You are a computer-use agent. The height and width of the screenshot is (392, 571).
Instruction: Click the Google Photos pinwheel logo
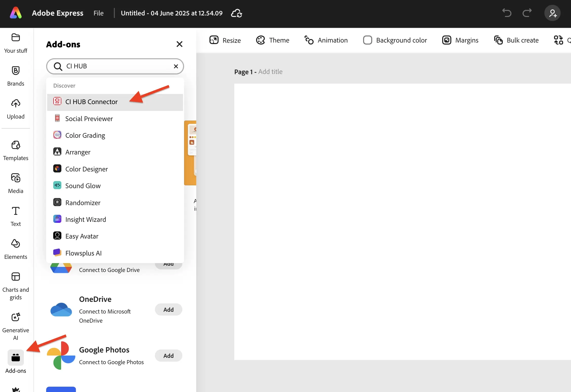[x=61, y=355]
